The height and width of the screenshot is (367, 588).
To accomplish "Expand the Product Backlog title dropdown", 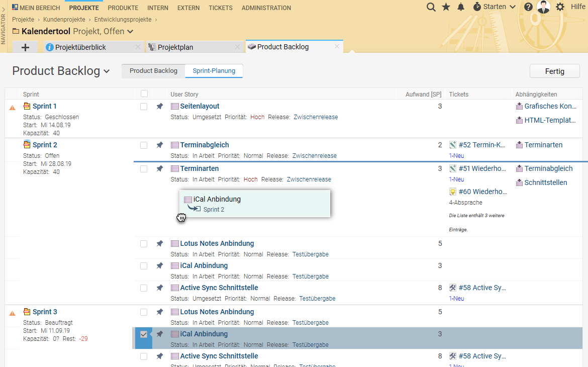I will point(107,71).
